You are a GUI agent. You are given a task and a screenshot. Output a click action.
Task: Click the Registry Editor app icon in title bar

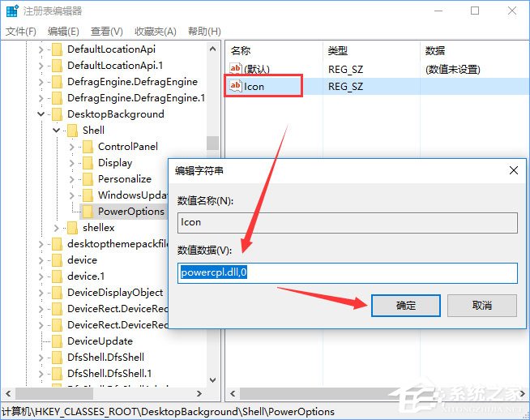[x=12, y=11]
